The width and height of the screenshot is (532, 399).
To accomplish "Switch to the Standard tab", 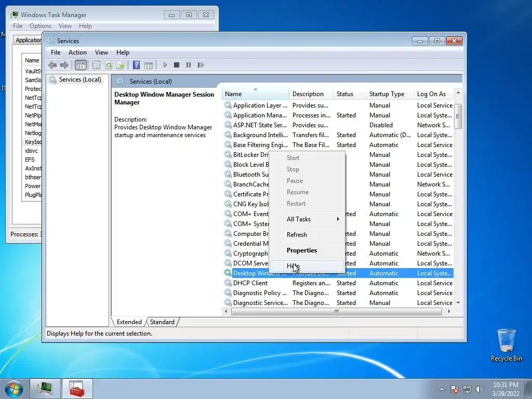I will pos(162,322).
